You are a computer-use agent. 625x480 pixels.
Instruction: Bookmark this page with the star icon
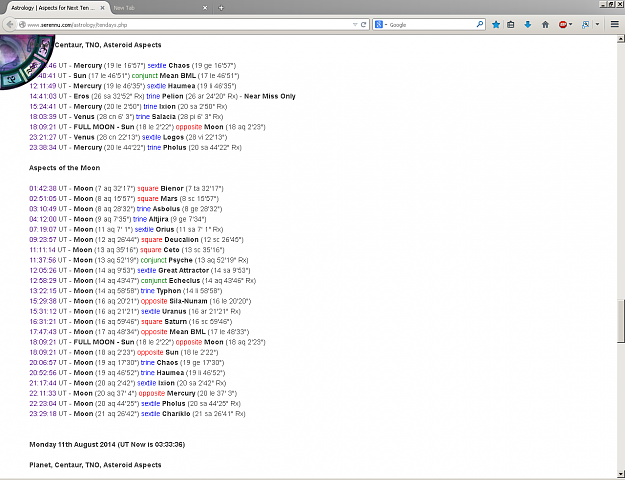click(496, 25)
